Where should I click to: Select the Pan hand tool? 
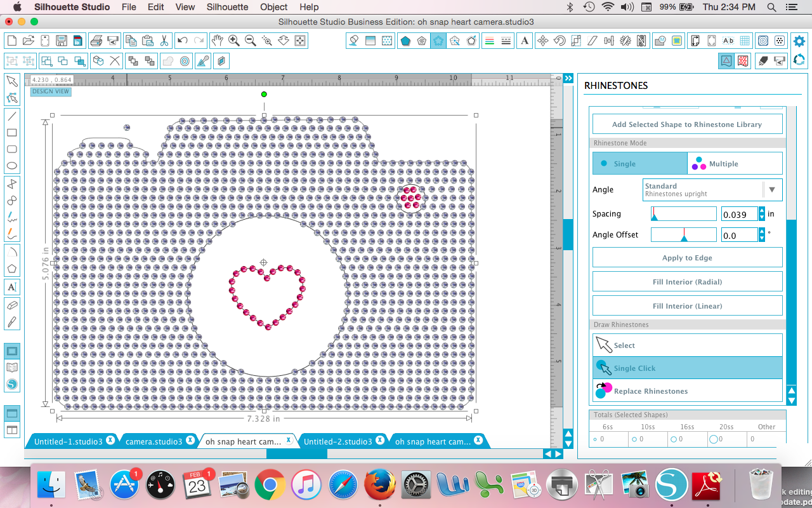coord(217,41)
